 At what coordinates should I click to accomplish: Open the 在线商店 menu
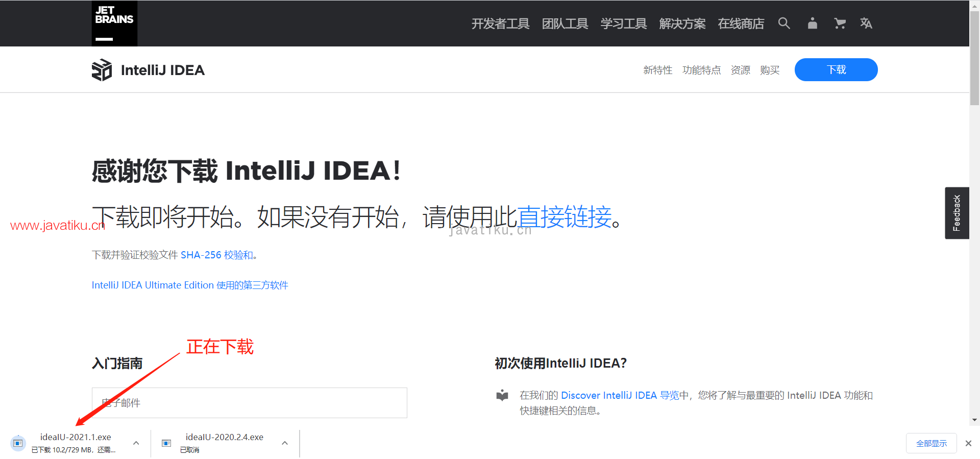741,23
